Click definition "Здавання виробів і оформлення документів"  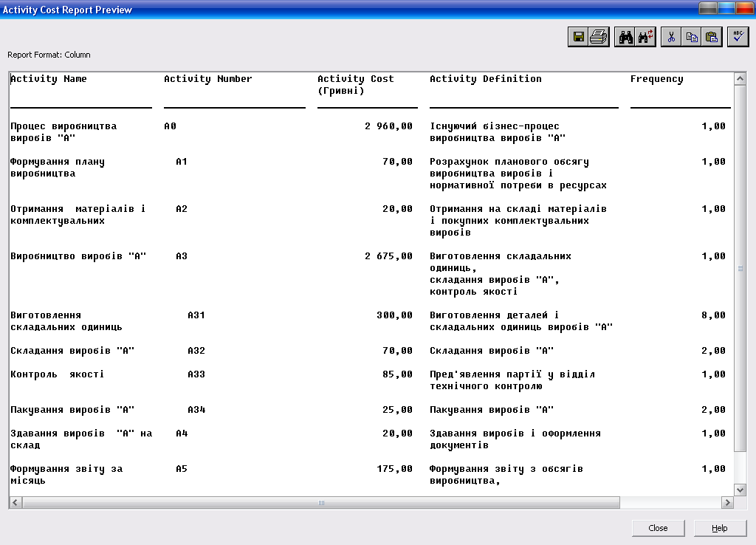pos(515,439)
